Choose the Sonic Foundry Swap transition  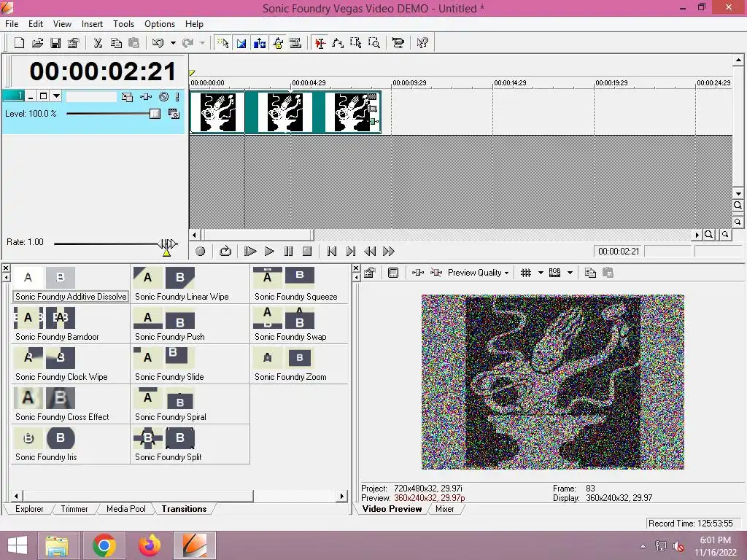click(290, 337)
